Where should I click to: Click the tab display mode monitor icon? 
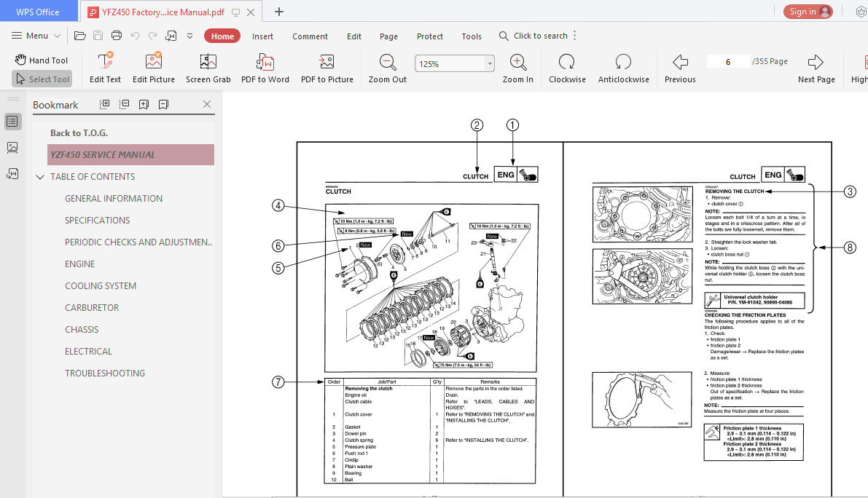[x=235, y=12]
